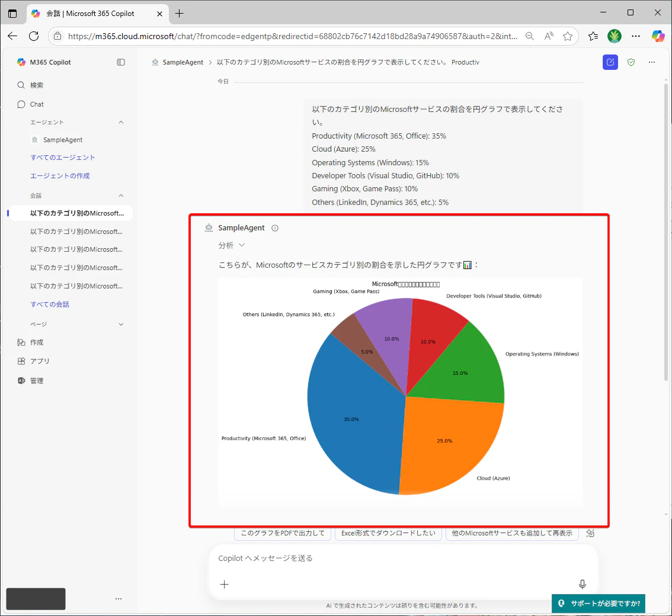Open a new browser tab
This screenshot has width=672, height=616.
point(179,14)
